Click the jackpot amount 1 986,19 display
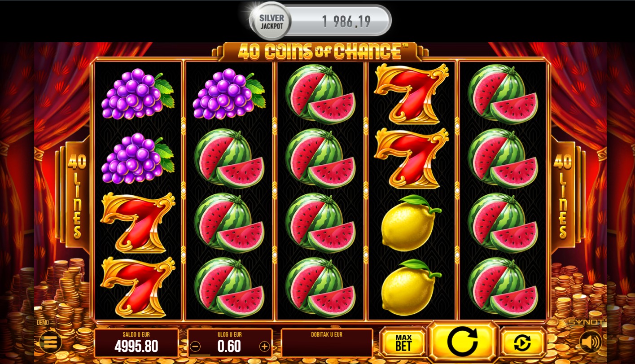 346,21
